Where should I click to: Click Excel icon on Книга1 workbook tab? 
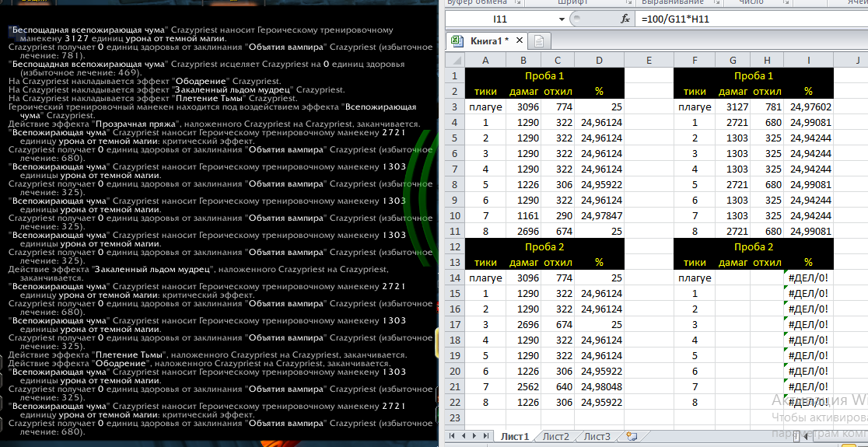click(457, 40)
